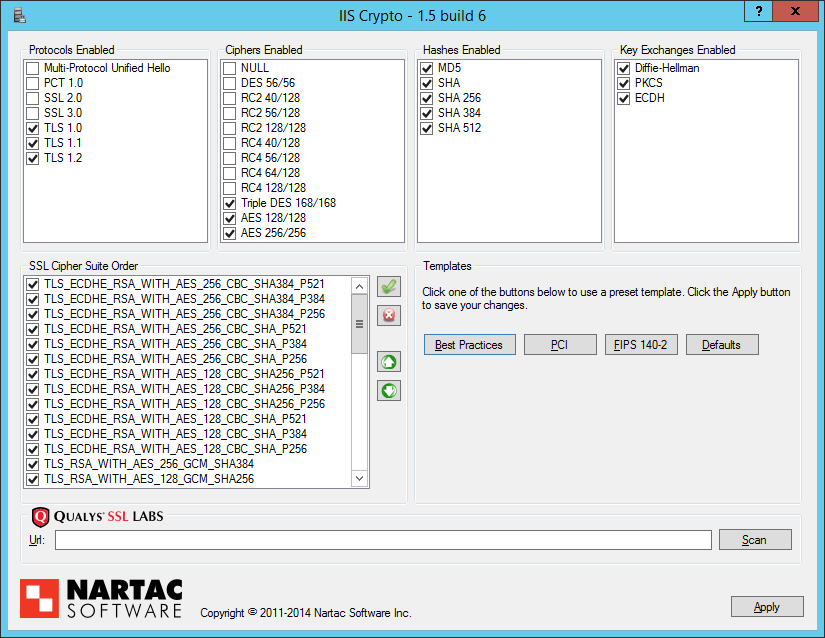The width and height of the screenshot is (825, 638).
Task: Click cipher suite list scrollbar down arrow
Action: (x=360, y=479)
